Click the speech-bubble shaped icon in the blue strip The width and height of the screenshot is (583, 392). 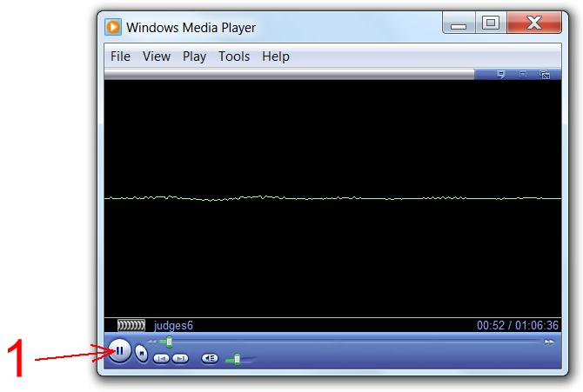point(501,74)
